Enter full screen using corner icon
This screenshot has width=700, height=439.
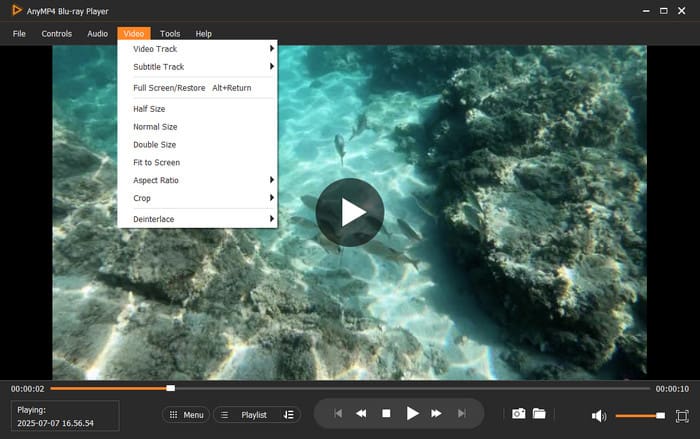click(682, 416)
